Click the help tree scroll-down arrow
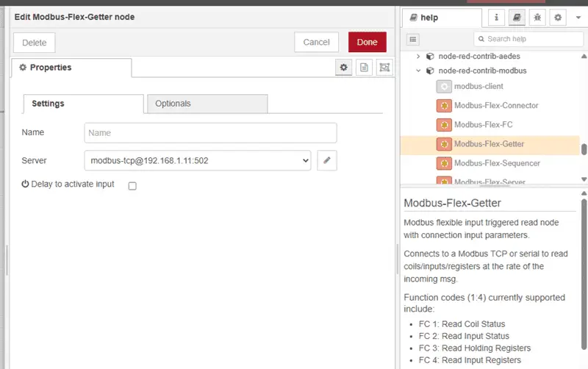The width and height of the screenshot is (588, 369). click(584, 179)
